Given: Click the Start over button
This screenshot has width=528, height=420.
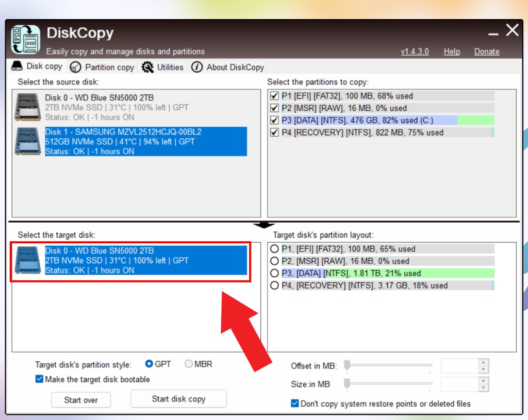Looking at the screenshot, I should (x=81, y=400).
